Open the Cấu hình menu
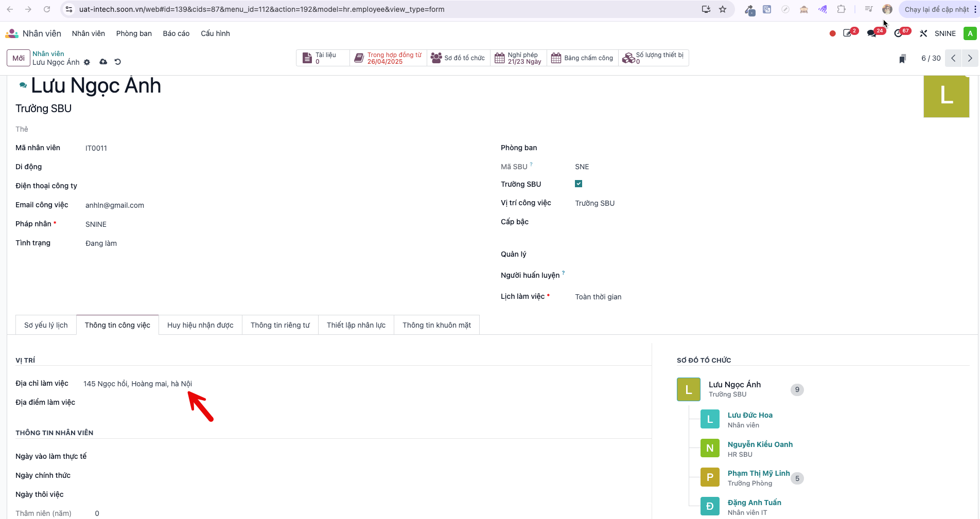Viewport: 980px width, 519px height. pyautogui.click(x=215, y=33)
